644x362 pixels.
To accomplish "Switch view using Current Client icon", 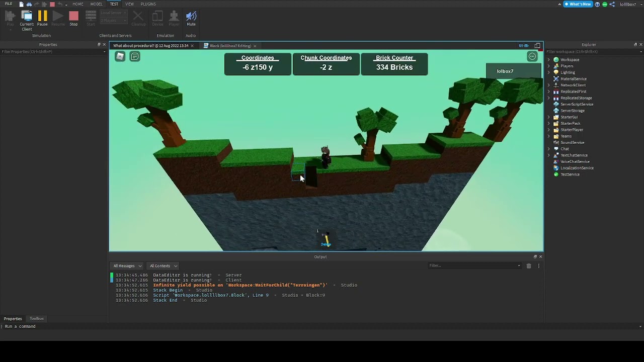I will [x=27, y=21].
